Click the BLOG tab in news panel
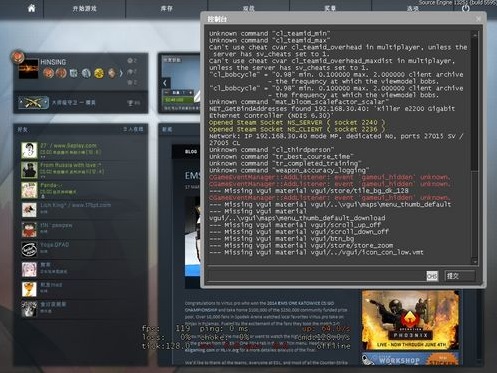Viewport: 497px width, 373px height. tap(191, 152)
